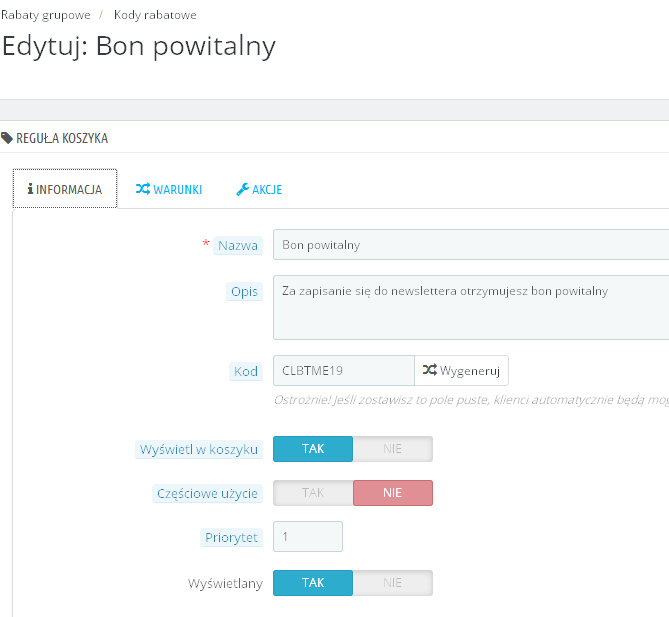Switch to the Warunki tab
Viewport: 669px width, 617px height.
tap(169, 189)
